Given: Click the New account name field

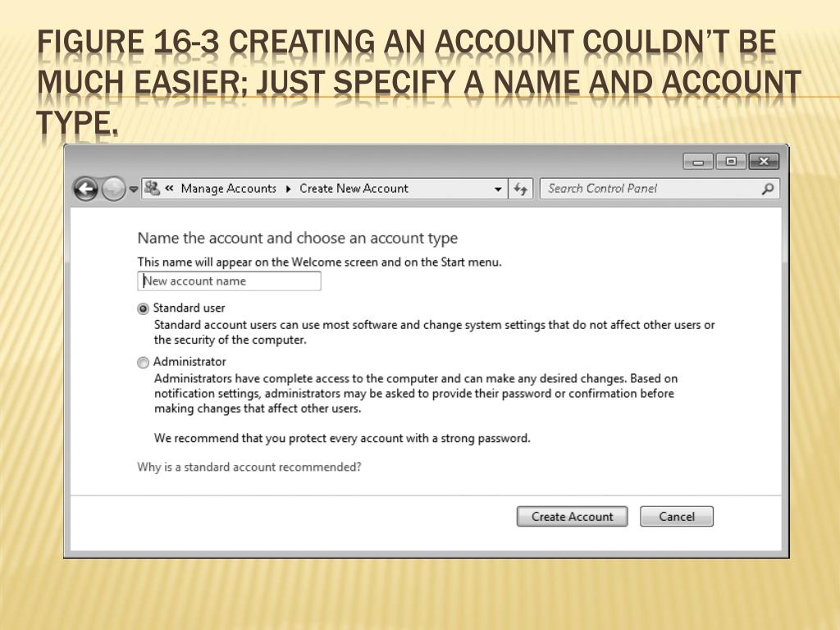Looking at the screenshot, I should tap(230, 281).
